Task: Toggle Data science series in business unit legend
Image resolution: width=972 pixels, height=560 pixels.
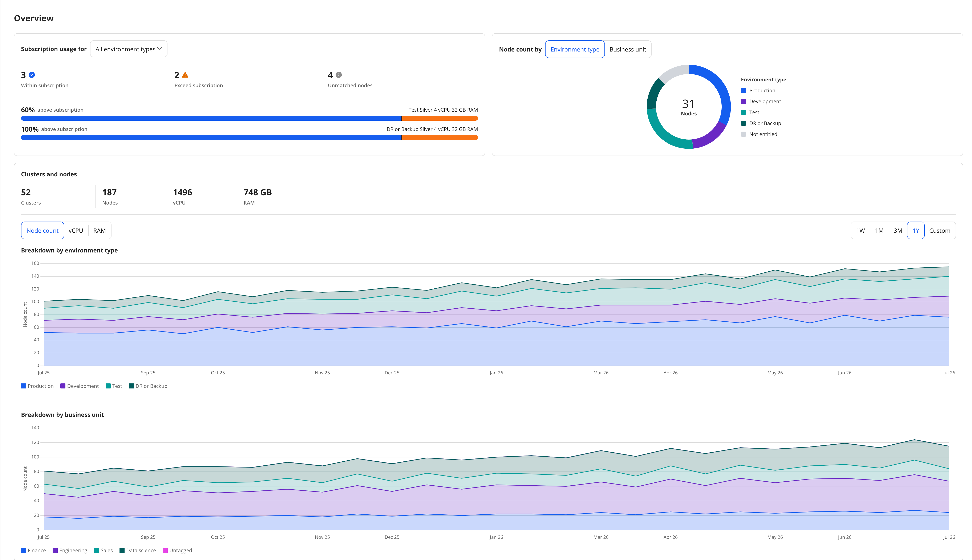Action: click(138, 550)
